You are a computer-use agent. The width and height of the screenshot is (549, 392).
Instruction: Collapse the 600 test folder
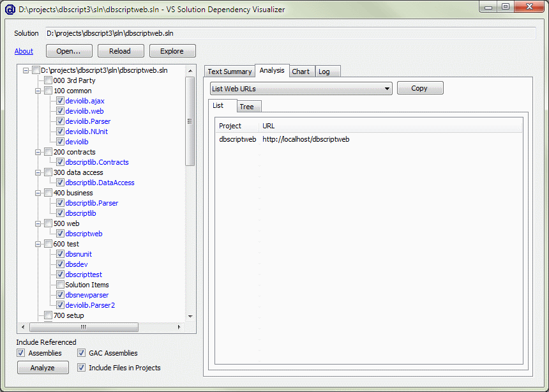pyautogui.click(x=38, y=244)
